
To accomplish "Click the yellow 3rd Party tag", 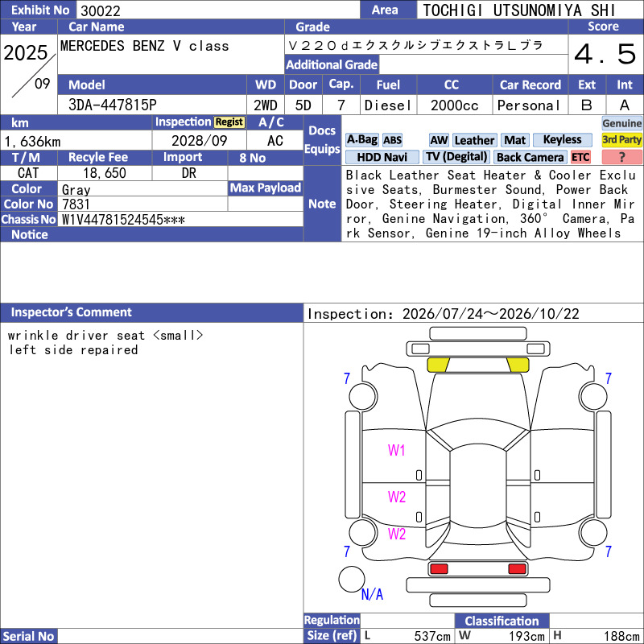I will 621,140.
